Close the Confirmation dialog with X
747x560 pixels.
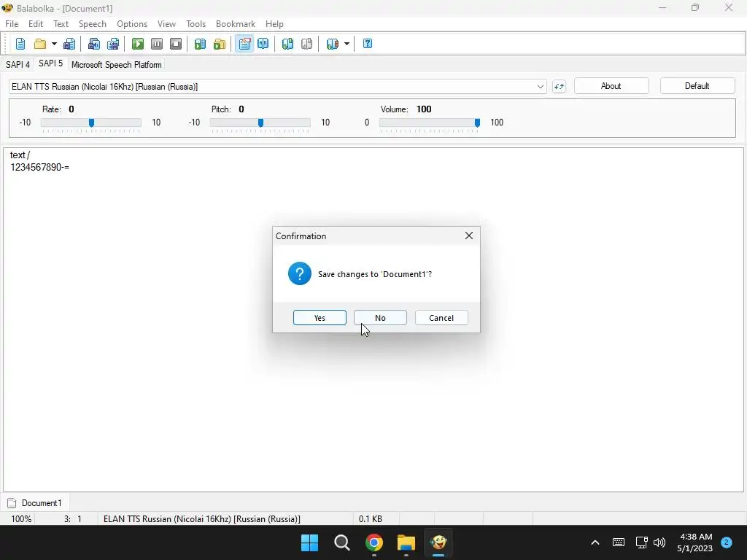[x=469, y=236]
